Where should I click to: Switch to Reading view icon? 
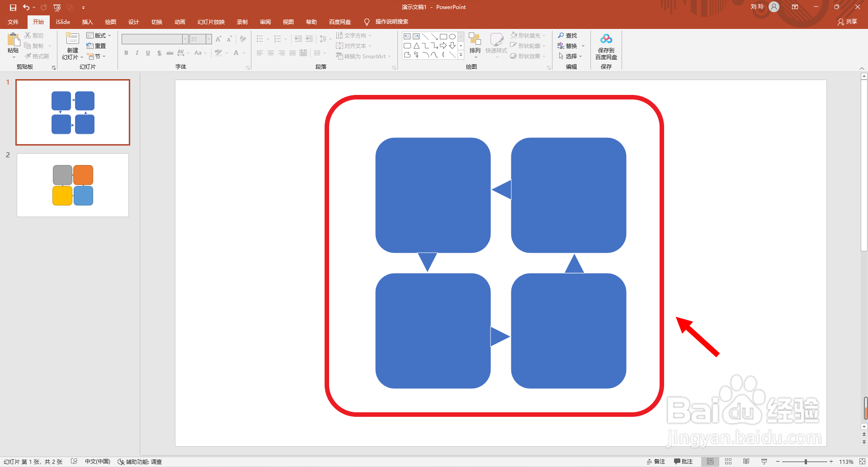(746, 462)
